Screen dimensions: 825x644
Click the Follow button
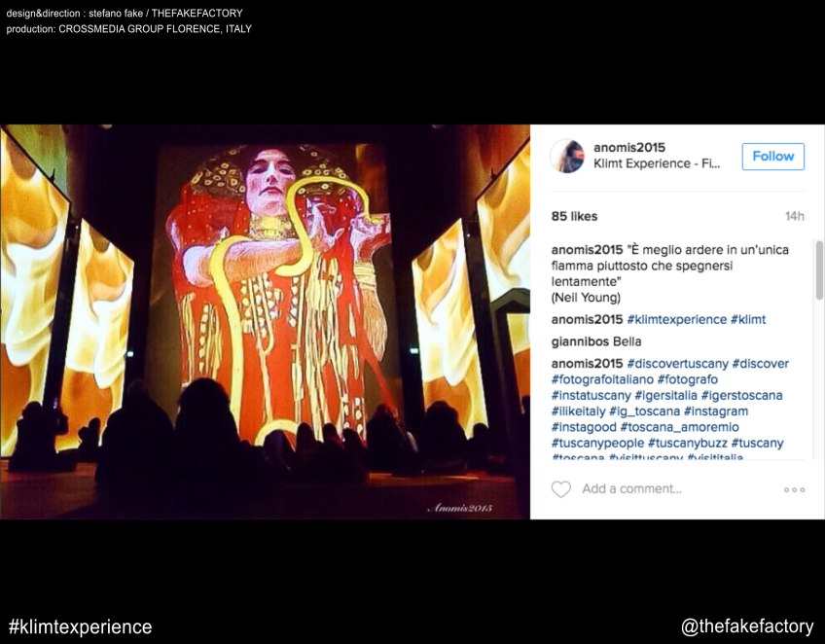coord(772,157)
